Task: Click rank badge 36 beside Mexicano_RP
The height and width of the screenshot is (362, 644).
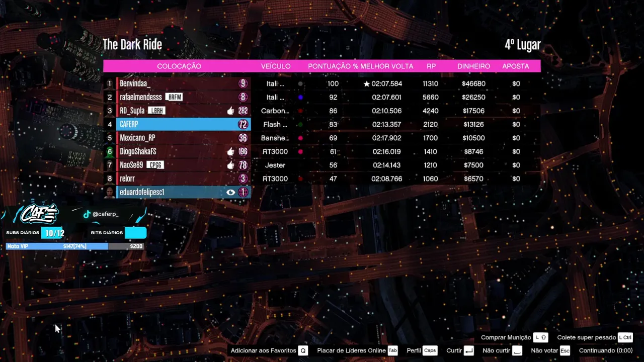Action: (x=243, y=138)
